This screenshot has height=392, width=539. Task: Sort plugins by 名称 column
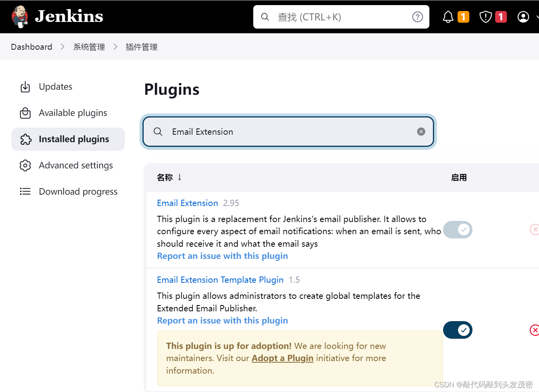point(169,177)
